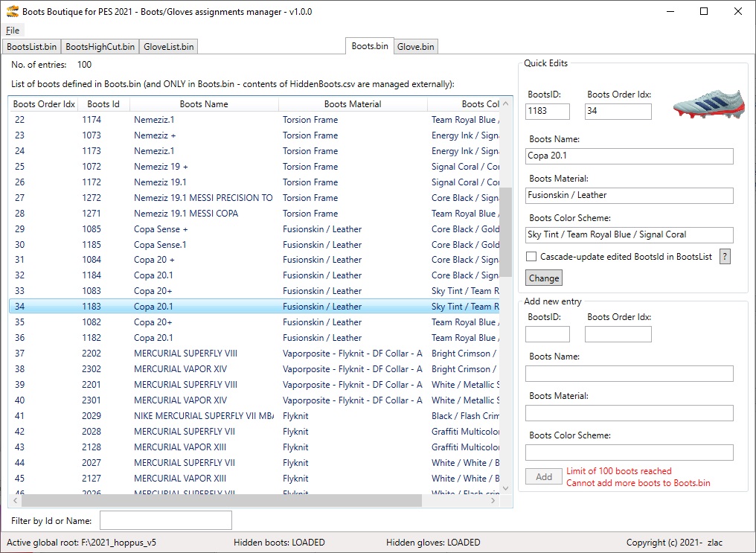Click the Copa boot preview image

[707, 104]
